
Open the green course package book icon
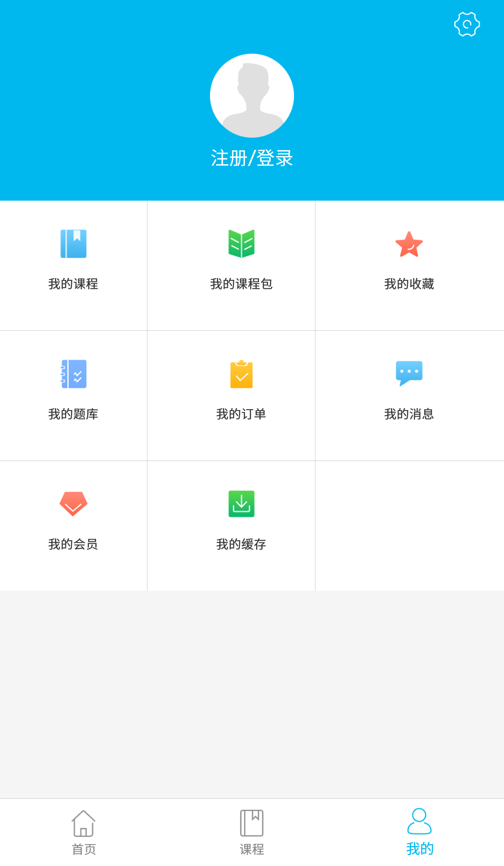[241, 244]
